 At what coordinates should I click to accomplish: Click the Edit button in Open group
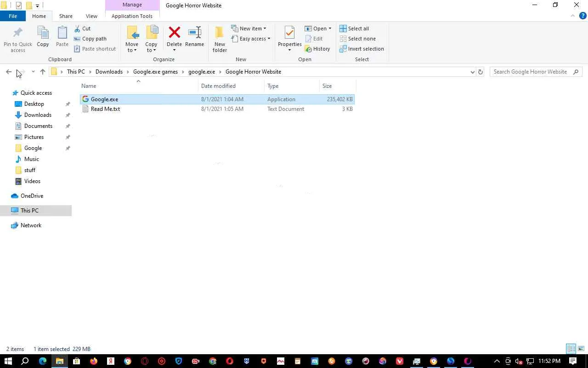314,39
